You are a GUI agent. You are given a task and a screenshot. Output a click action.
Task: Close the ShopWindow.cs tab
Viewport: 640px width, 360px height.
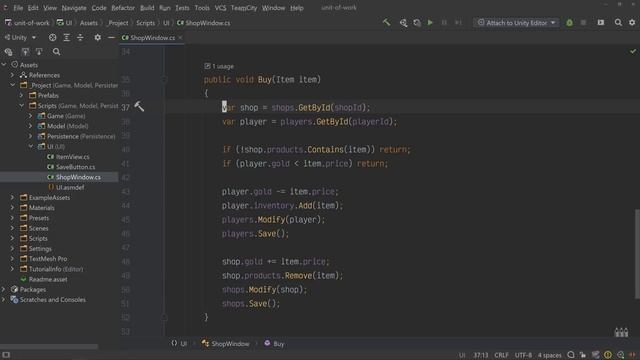click(180, 38)
